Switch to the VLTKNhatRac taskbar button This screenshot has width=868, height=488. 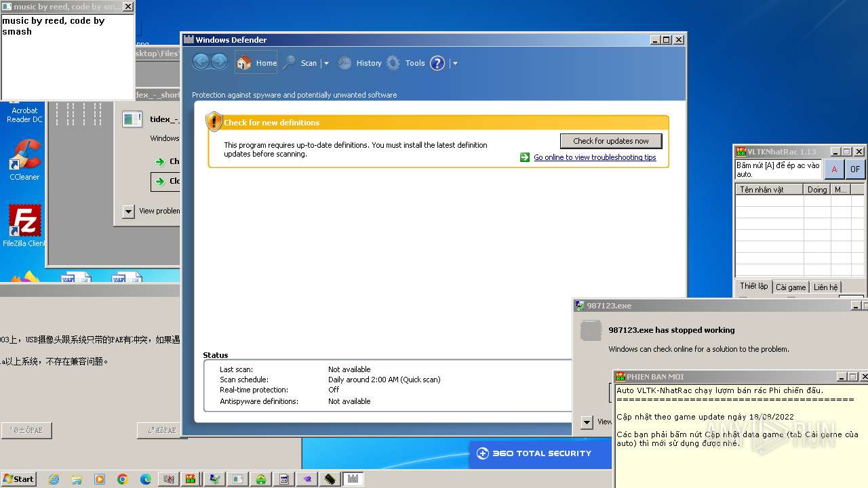pyautogui.click(x=192, y=479)
